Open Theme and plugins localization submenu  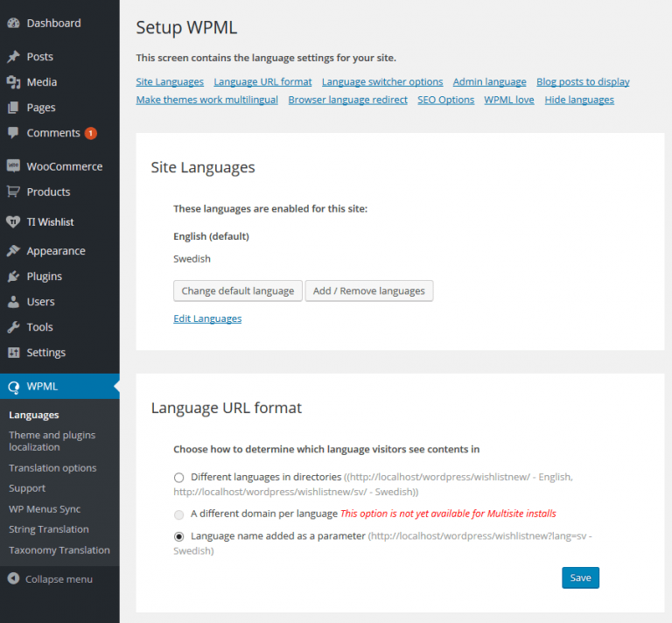click(x=52, y=441)
